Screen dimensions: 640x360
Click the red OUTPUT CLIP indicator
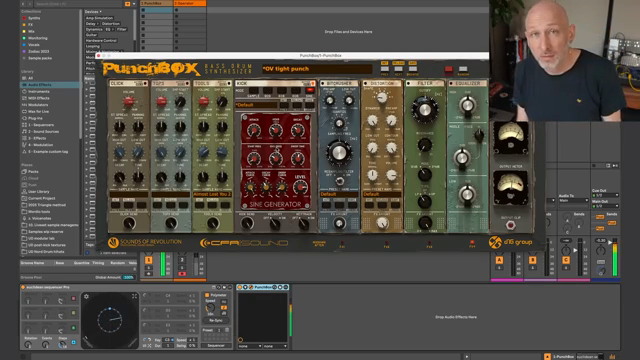point(510,225)
